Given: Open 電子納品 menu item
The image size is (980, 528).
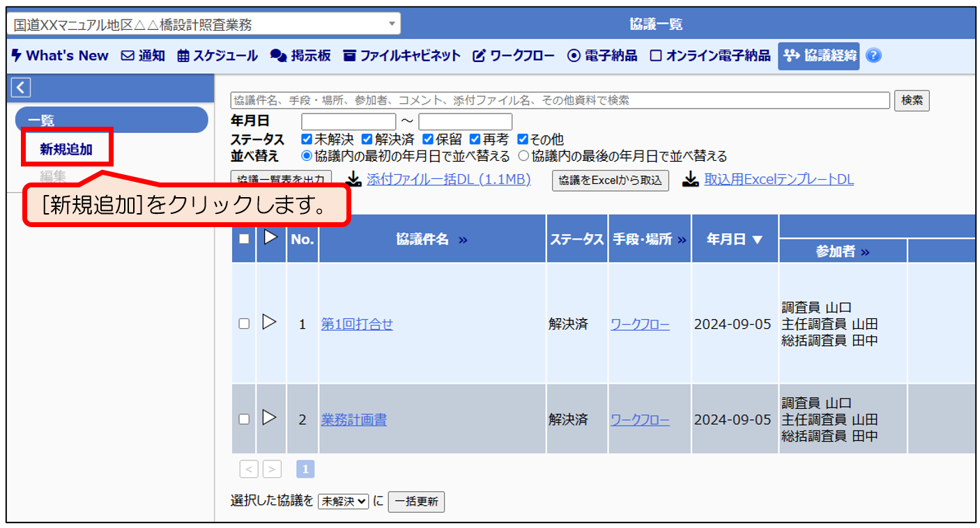Looking at the screenshot, I should pos(602,56).
